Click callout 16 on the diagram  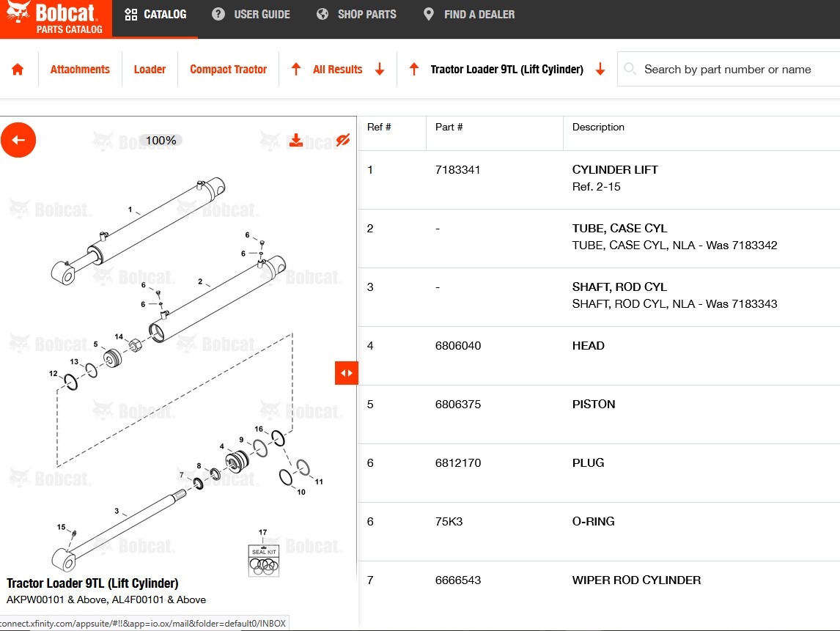point(259,429)
